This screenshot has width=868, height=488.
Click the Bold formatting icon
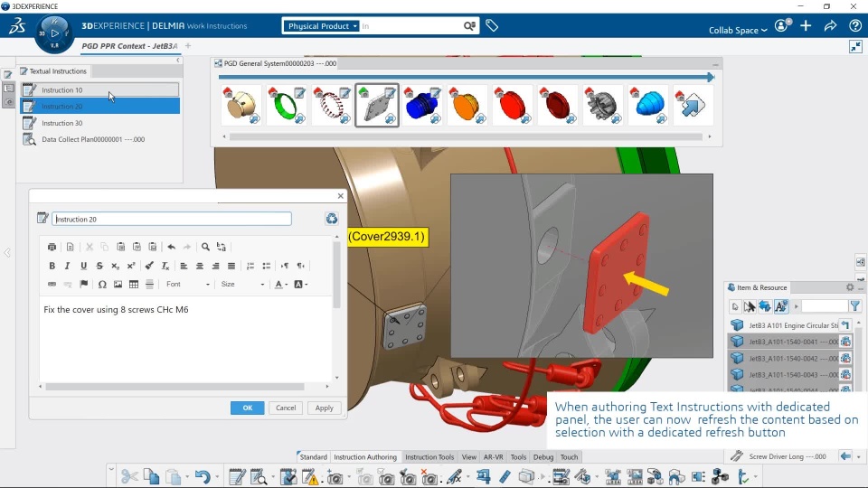pos(52,266)
